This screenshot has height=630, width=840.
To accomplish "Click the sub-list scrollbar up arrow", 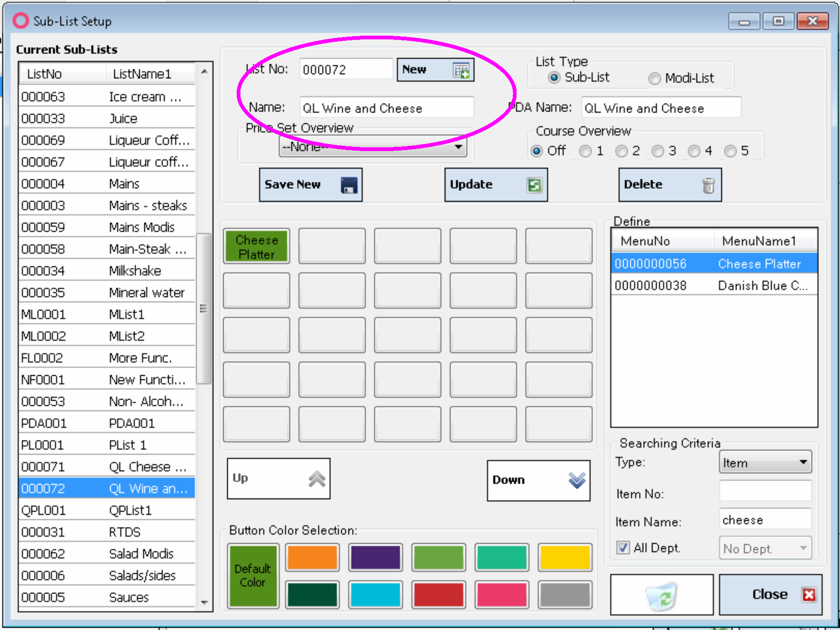I will click(x=204, y=71).
